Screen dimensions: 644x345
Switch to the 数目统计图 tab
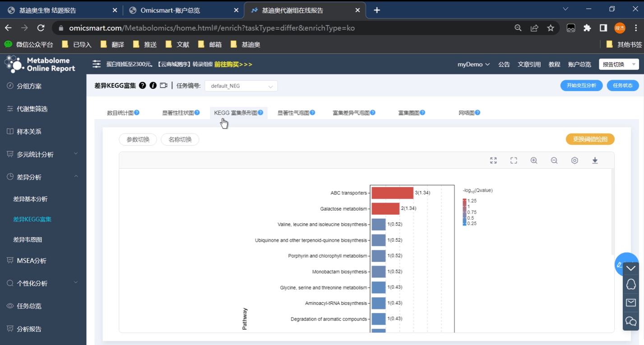click(x=120, y=113)
